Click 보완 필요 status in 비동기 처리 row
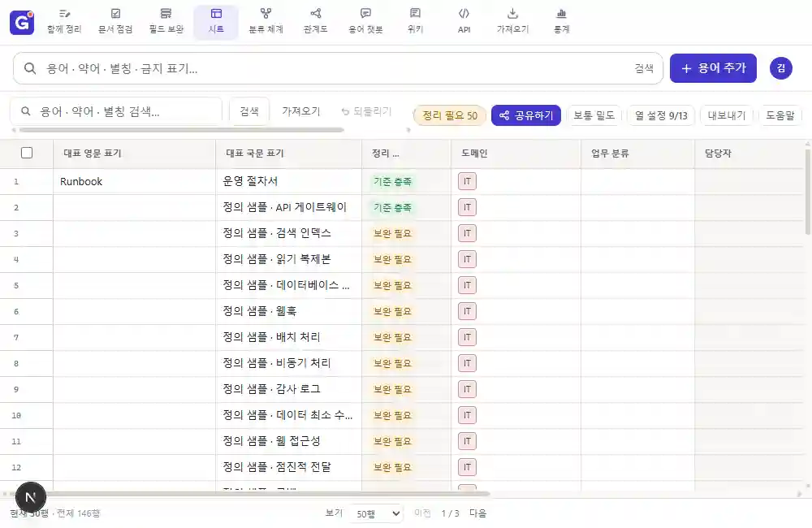Viewport: 812px width, 528px height. (392, 364)
